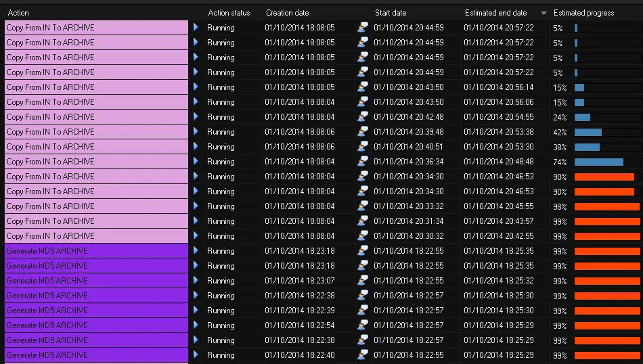Screen dimensions: 643x364
Task: Click the user icon in the 38% progress row
Action: (363, 147)
